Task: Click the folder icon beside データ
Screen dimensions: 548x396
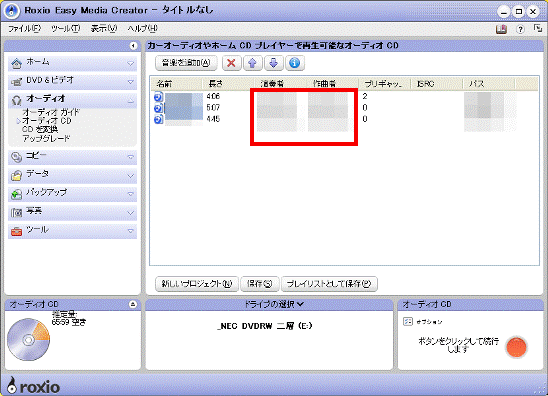Action: [x=16, y=175]
